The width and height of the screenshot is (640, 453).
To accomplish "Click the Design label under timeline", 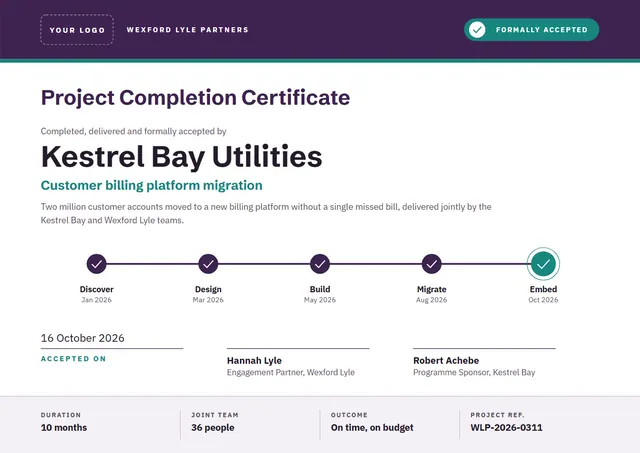I will pyautogui.click(x=208, y=289).
